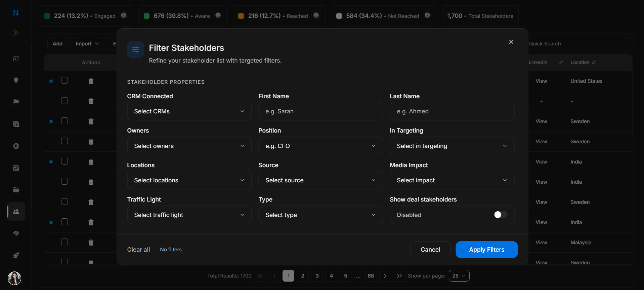The height and width of the screenshot is (290, 644).
Task: Delete the United States row via trash icon
Action: point(91,81)
